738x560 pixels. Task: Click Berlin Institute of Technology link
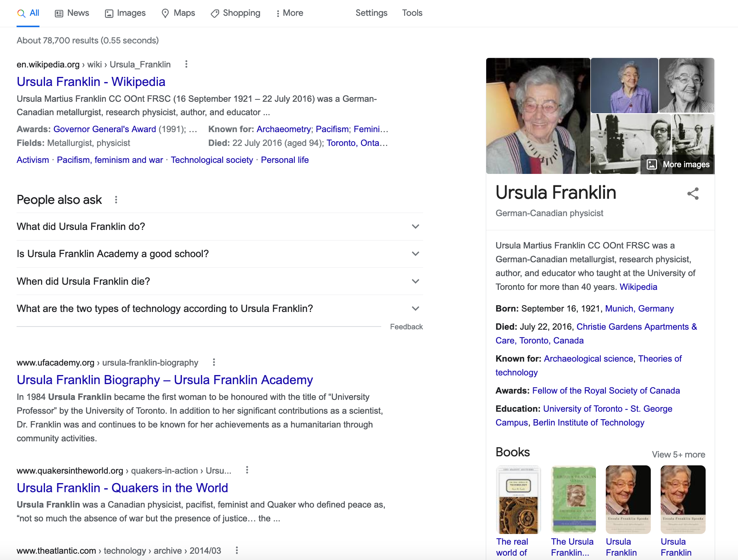point(588,423)
